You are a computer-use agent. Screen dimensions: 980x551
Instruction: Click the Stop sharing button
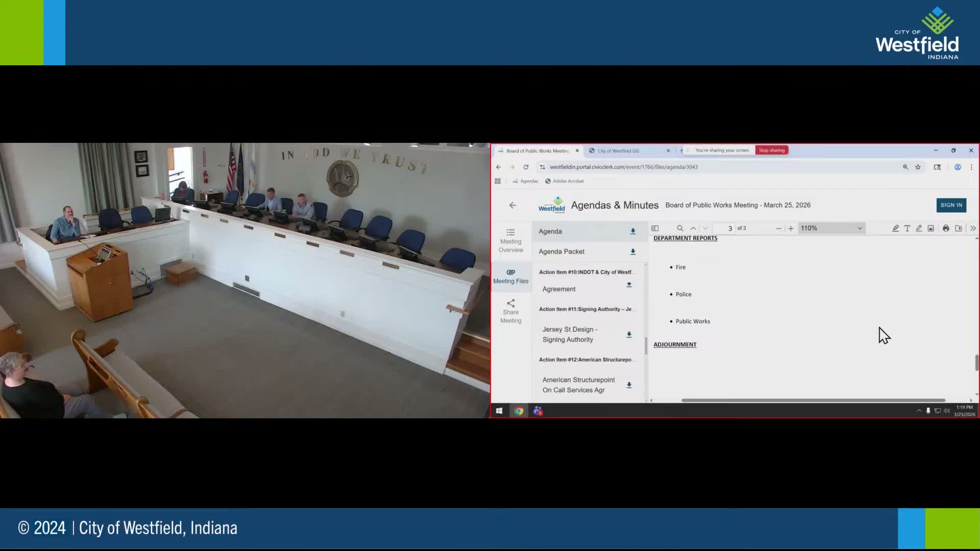tap(771, 150)
